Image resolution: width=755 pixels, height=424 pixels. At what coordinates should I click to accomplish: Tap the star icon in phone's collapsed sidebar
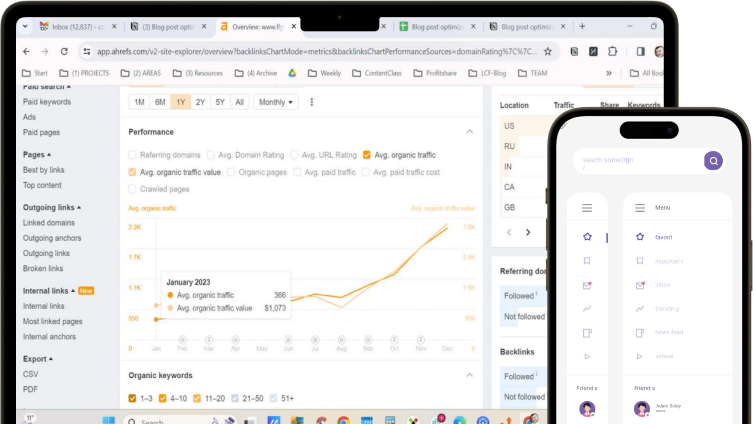(x=587, y=237)
